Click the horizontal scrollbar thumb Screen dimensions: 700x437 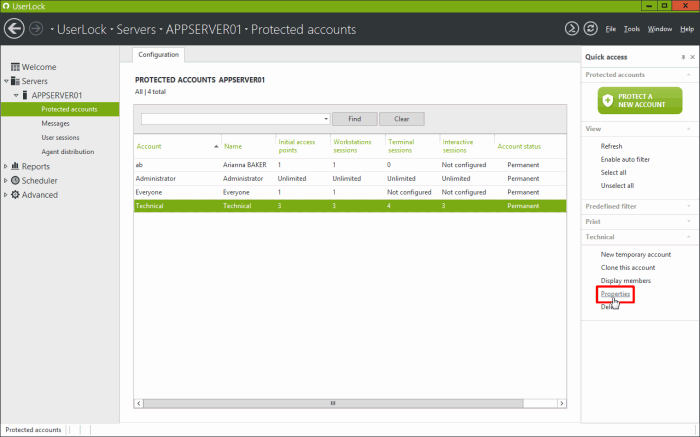(333, 403)
